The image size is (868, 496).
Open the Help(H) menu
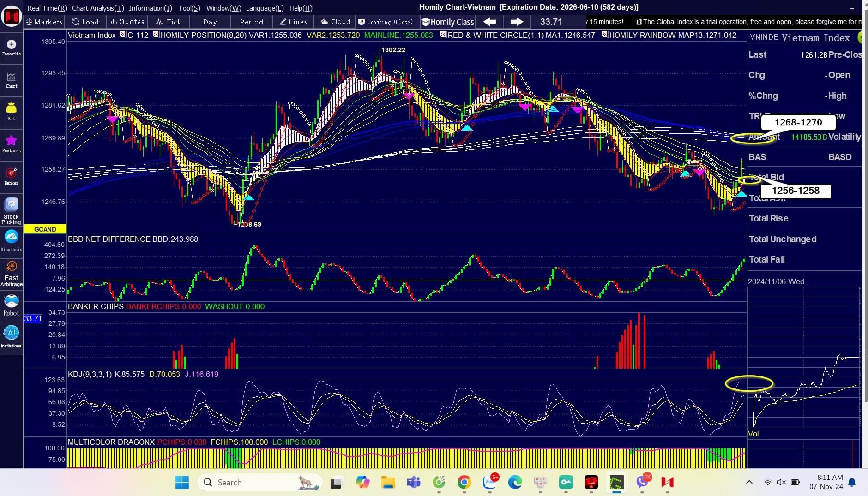pos(301,8)
